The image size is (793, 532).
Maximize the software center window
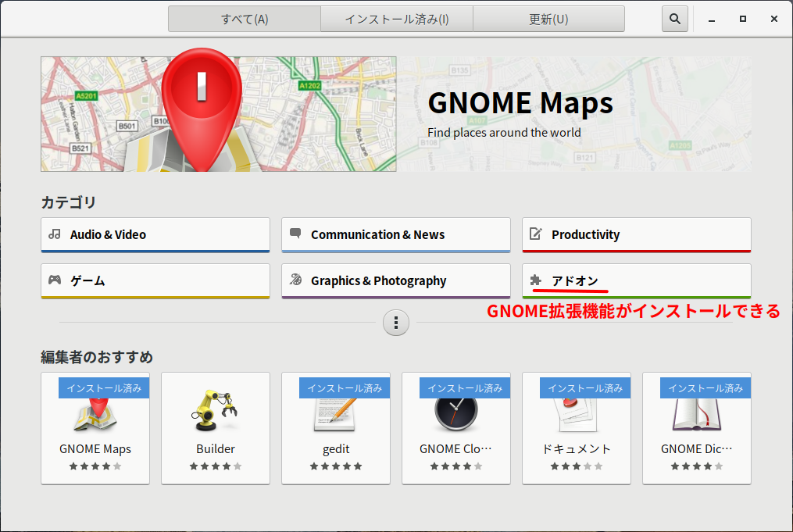tap(743, 20)
